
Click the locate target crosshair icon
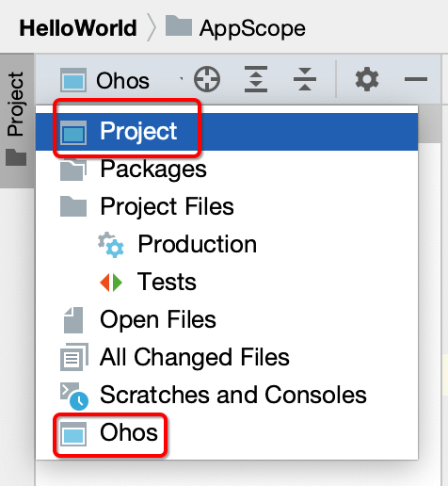207,79
